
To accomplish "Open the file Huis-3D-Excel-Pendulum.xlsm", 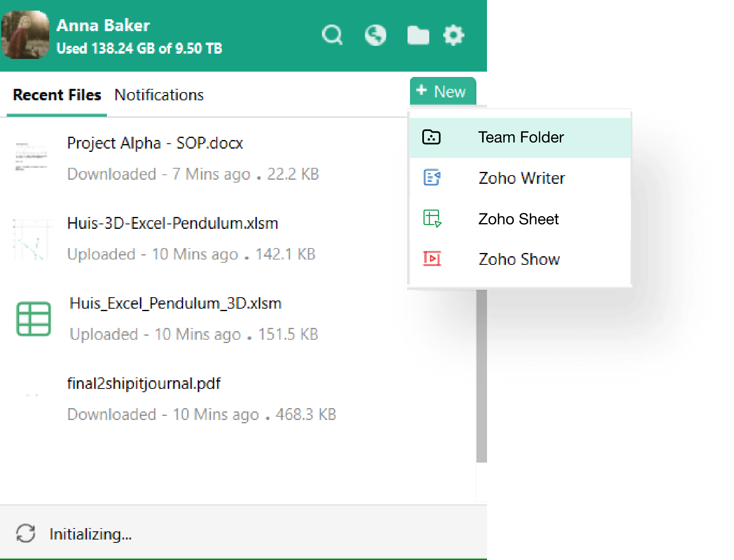I will (172, 224).
